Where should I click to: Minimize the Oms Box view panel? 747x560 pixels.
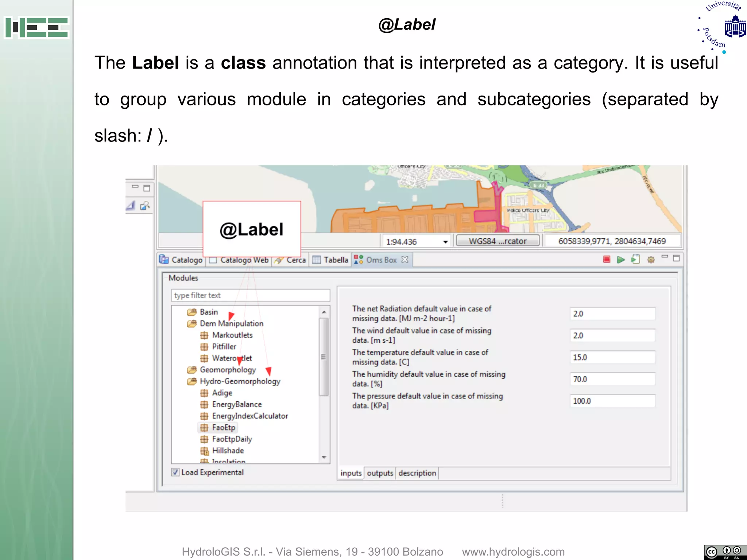click(665, 257)
